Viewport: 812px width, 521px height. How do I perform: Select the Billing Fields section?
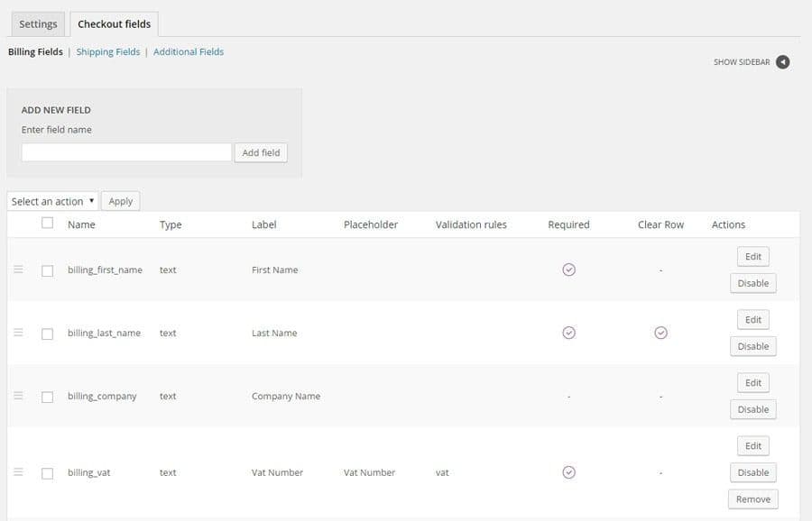35,51
